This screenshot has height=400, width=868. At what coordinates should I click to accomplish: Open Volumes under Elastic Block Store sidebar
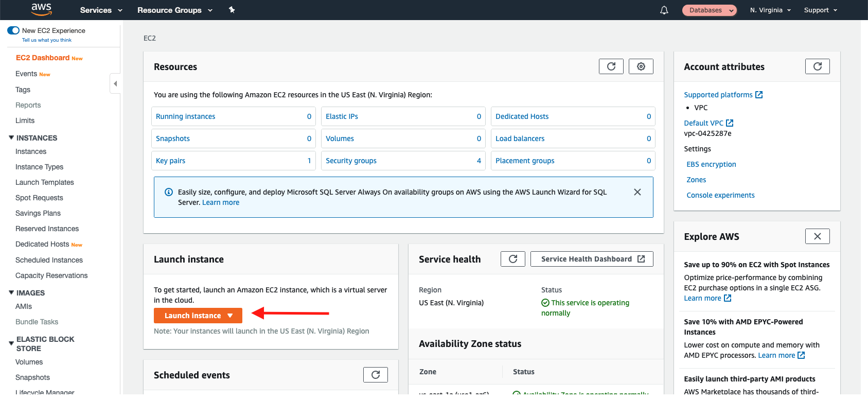point(29,362)
